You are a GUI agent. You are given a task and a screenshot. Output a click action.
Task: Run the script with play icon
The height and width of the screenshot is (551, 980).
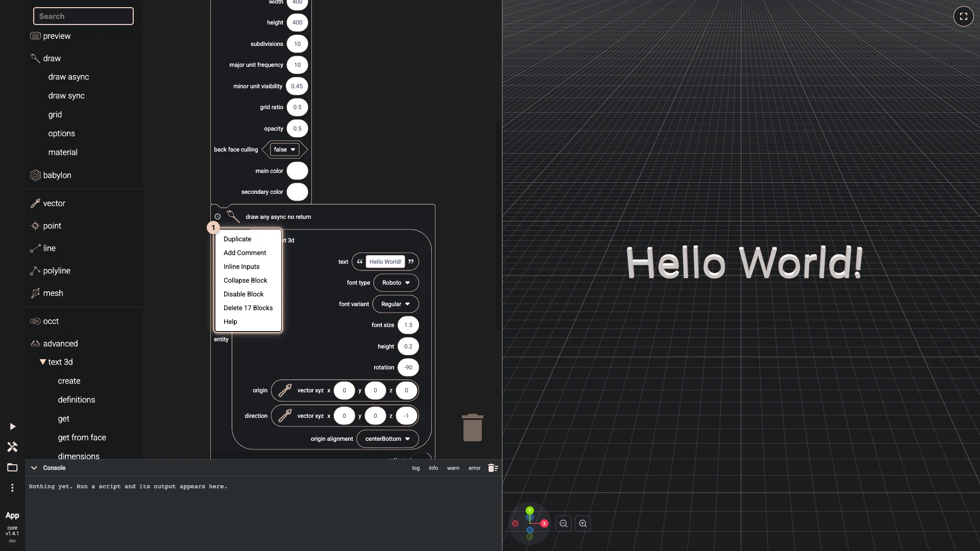pos(13,427)
